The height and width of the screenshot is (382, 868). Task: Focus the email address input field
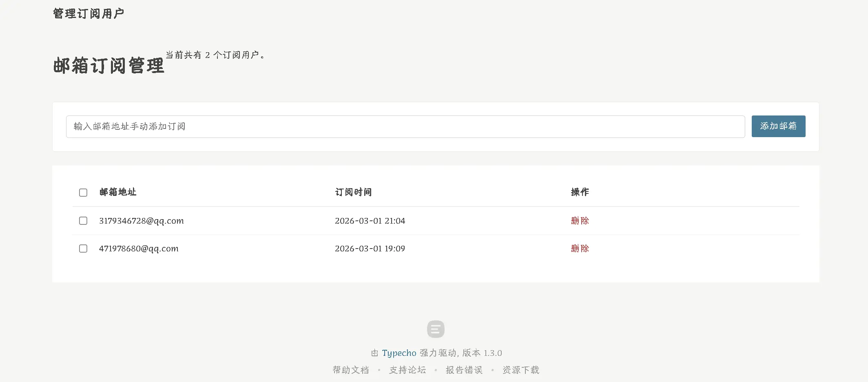[405, 127]
